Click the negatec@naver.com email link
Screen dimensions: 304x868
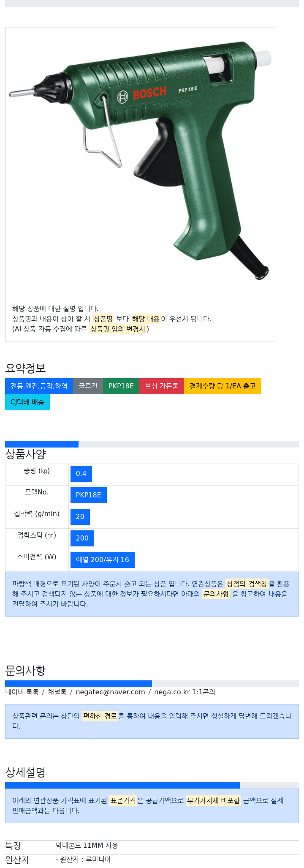pyautogui.click(x=110, y=692)
